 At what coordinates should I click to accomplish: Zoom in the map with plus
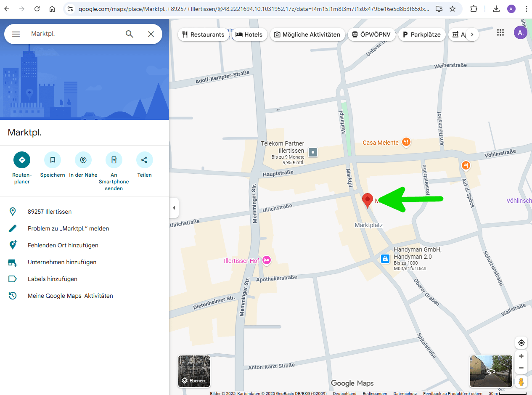(521, 356)
